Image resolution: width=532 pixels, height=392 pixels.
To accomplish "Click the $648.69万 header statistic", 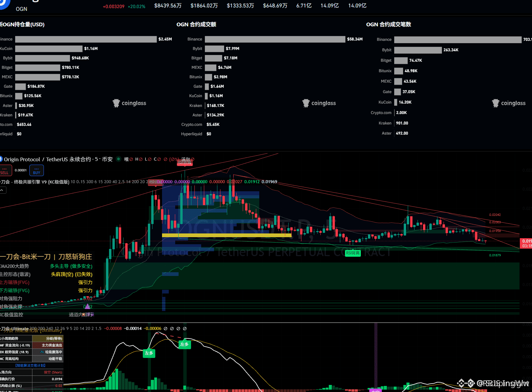I will 275,6.
